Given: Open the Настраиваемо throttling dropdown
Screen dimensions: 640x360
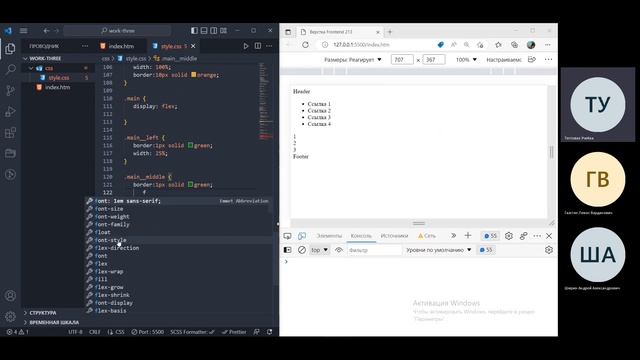Looking at the screenshot, I should point(504,60).
